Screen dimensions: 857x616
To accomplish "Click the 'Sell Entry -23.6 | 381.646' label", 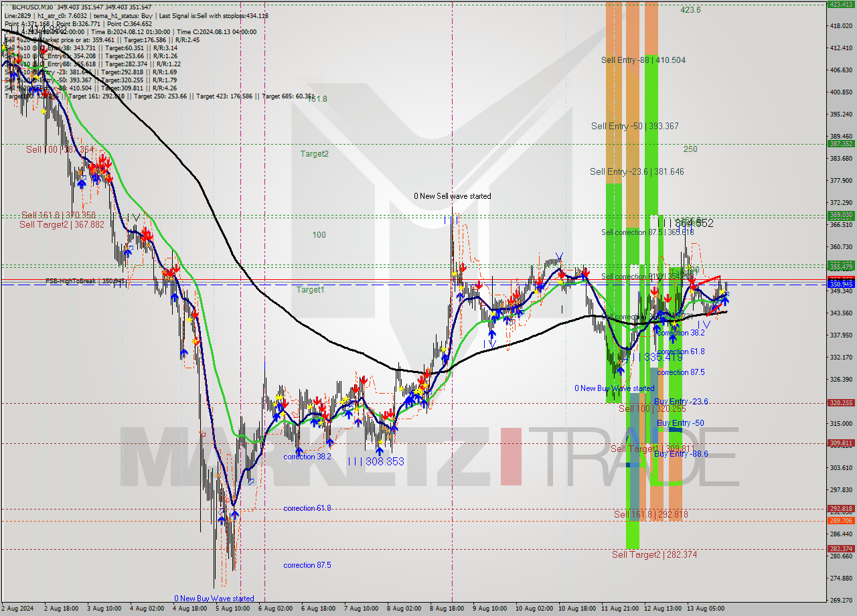I will click(637, 172).
